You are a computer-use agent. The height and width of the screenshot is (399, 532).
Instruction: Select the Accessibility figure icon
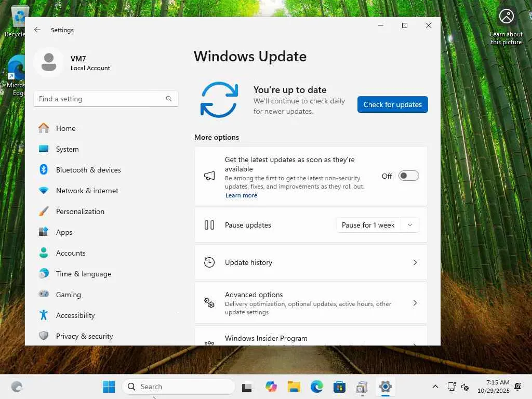pos(44,315)
